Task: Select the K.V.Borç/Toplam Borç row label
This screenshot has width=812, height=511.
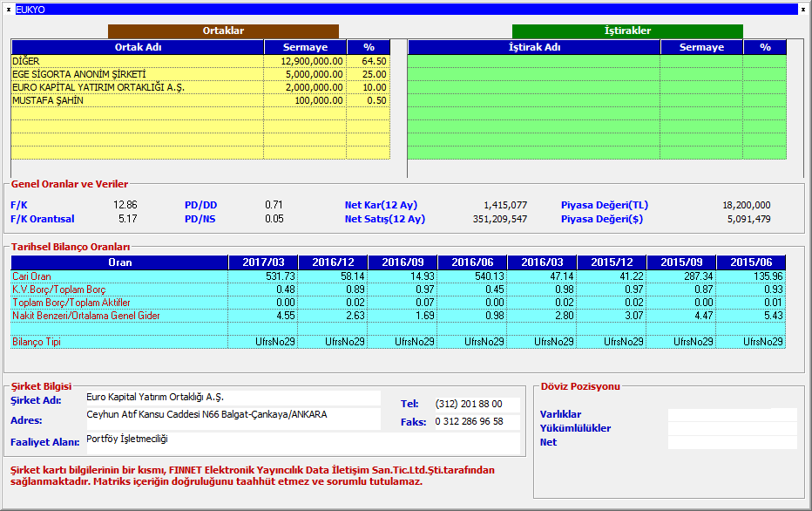Action: pyautogui.click(x=59, y=290)
